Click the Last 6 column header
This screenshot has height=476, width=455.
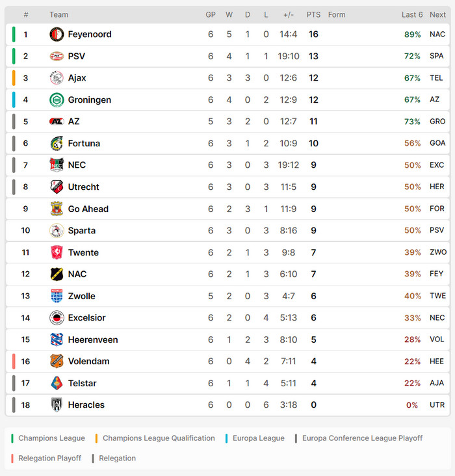click(x=412, y=14)
